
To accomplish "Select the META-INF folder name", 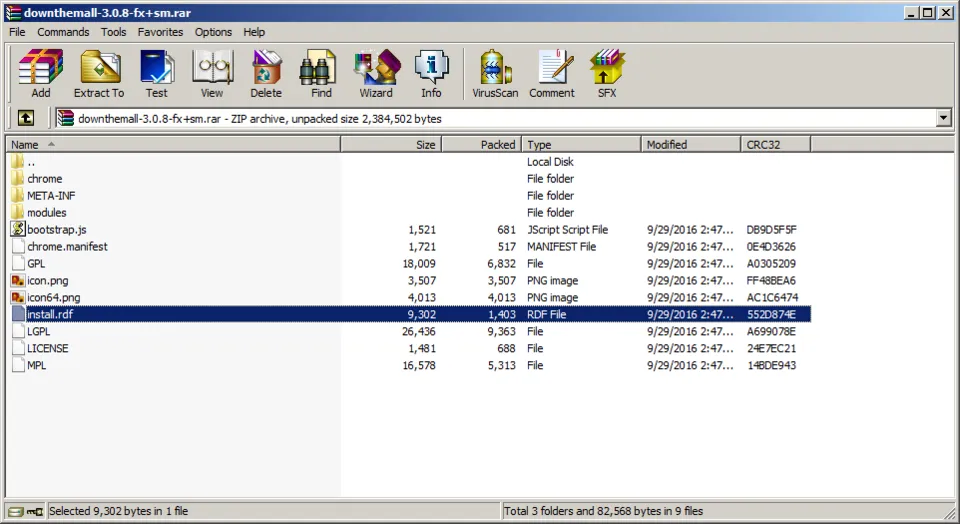I will (x=51, y=196).
